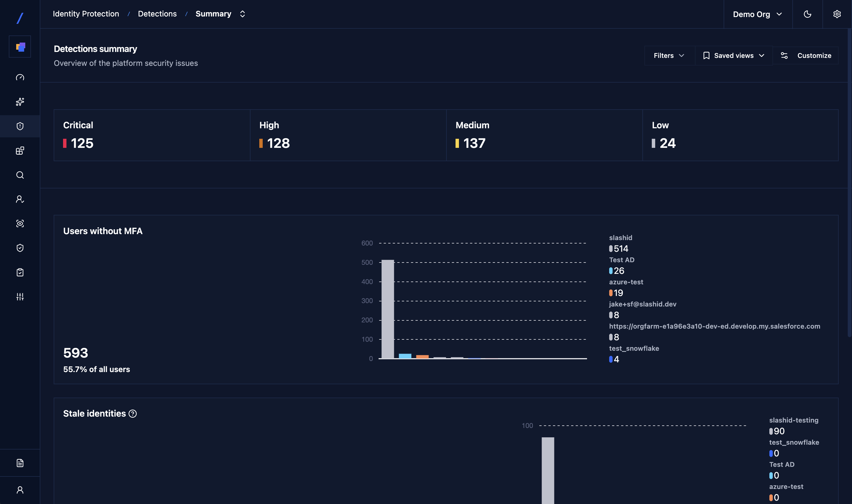Image resolution: width=852 pixels, height=504 pixels.
Task: Click the document logs icon near sidebar bottom
Action: click(x=20, y=462)
